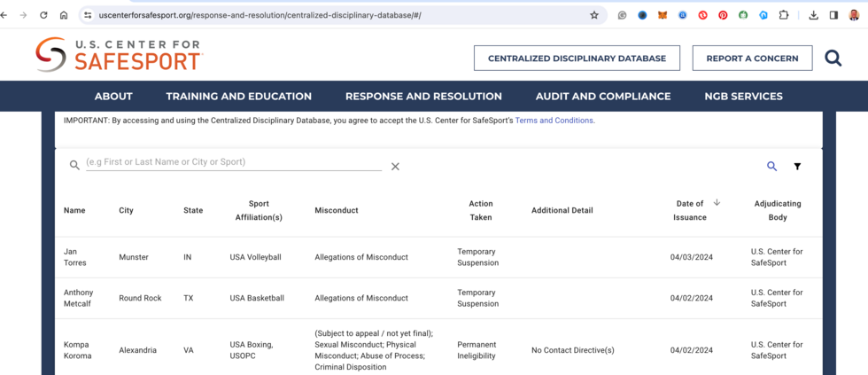Sort by the Name column header

tap(74, 210)
